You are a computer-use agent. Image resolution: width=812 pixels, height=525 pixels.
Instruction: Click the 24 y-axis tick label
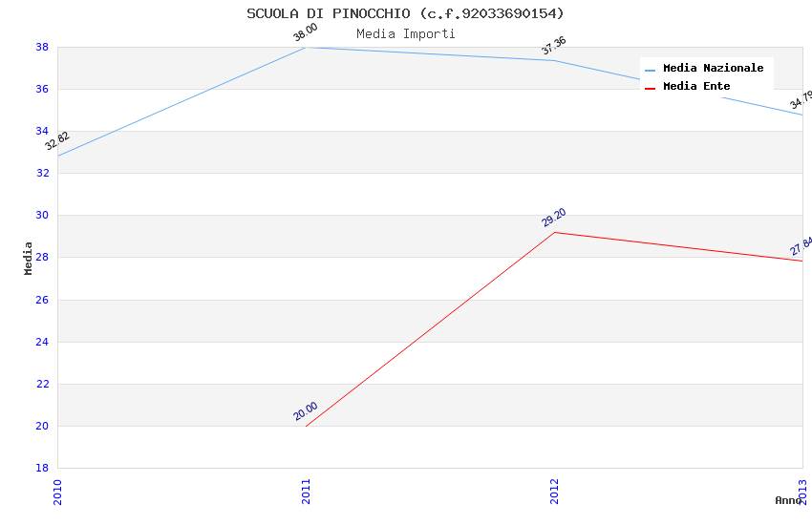click(43, 342)
